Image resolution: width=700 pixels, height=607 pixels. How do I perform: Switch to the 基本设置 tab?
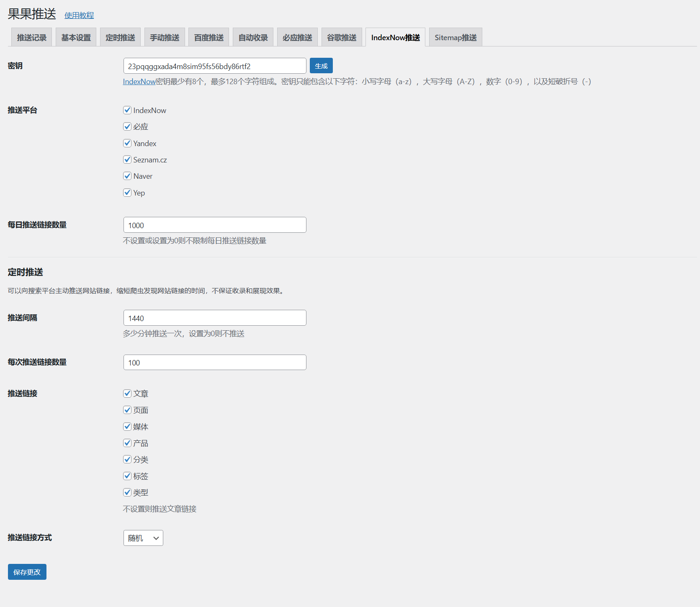(76, 37)
